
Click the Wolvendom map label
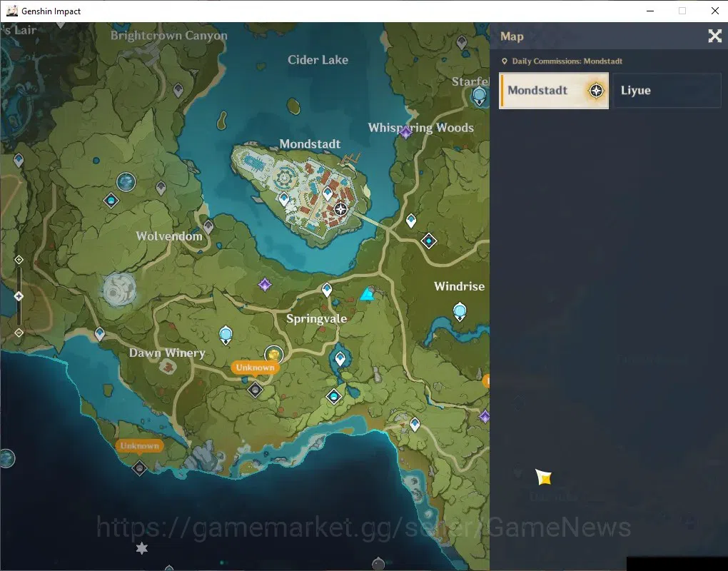coord(169,236)
